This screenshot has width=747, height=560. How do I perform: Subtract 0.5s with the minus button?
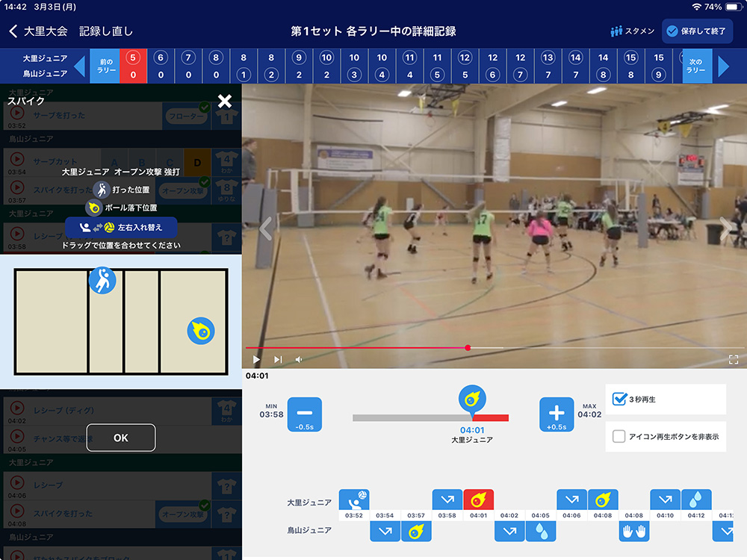pyautogui.click(x=305, y=414)
